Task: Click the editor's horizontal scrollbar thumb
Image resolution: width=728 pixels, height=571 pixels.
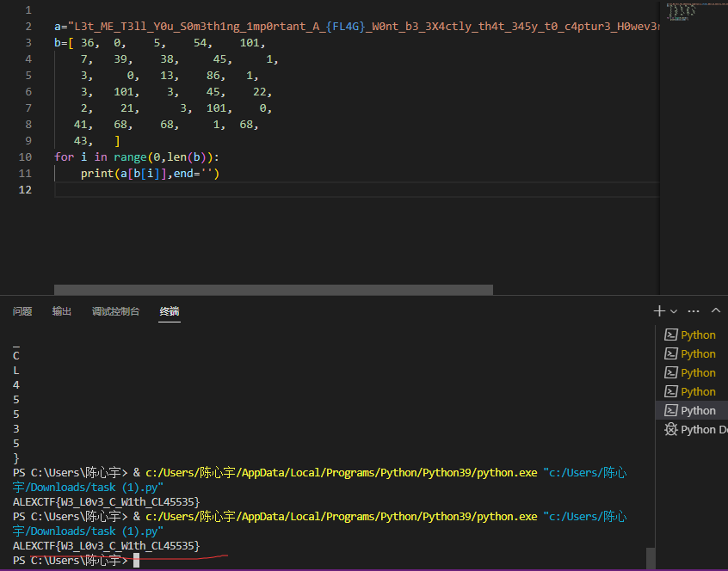Action: point(273,291)
